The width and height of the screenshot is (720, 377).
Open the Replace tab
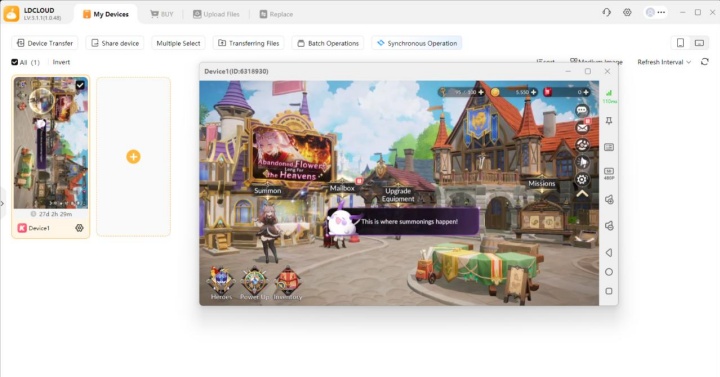[x=276, y=14]
